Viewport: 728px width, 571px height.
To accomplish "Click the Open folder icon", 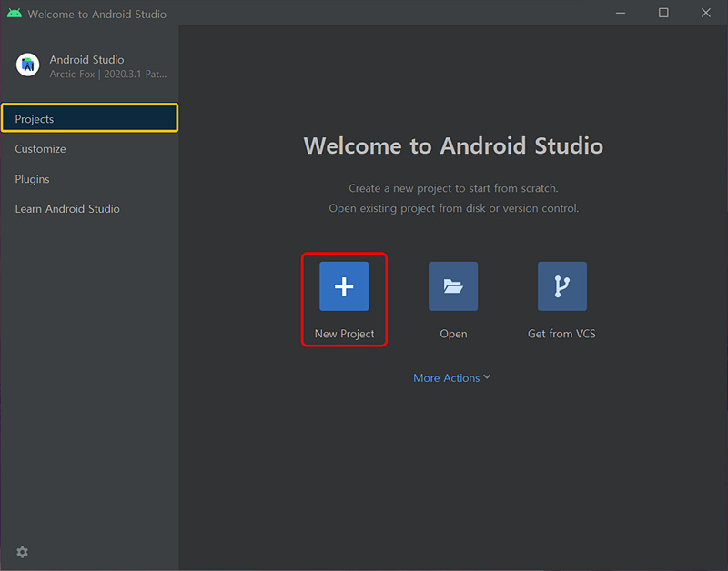I will tap(453, 286).
